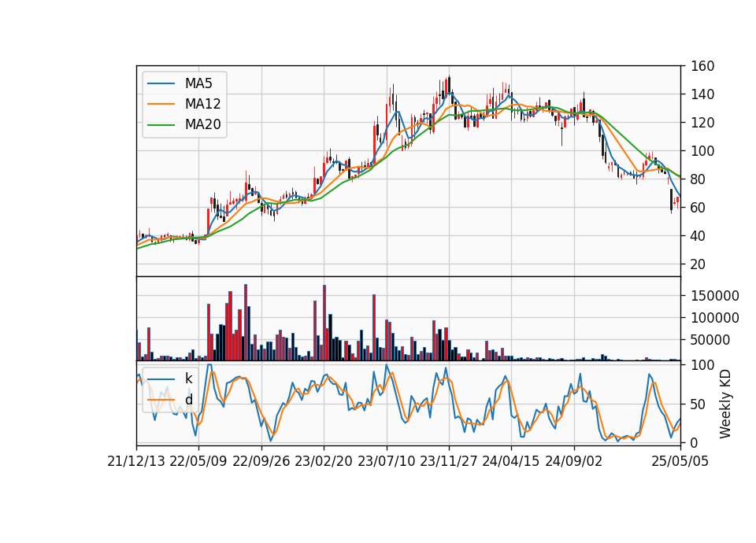Click the 50000 volume axis label
The image size is (756, 543).
[710, 340]
